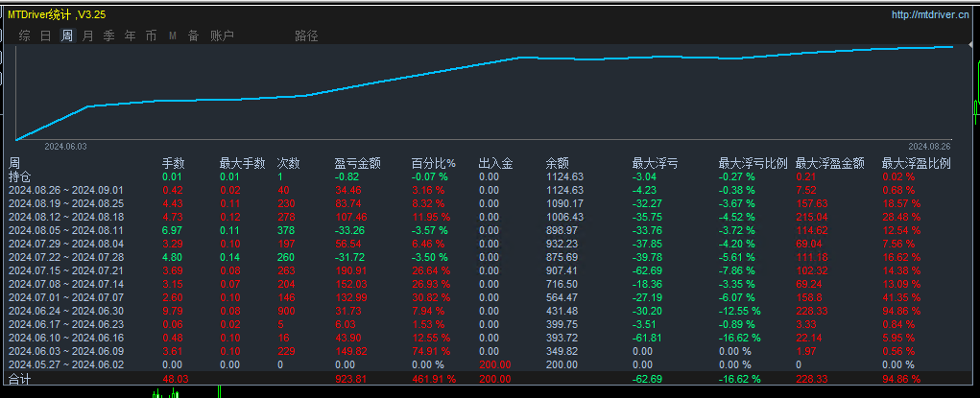Click the chart end date 2024.08.26
The image size is (980, 398).
point(929,146)
